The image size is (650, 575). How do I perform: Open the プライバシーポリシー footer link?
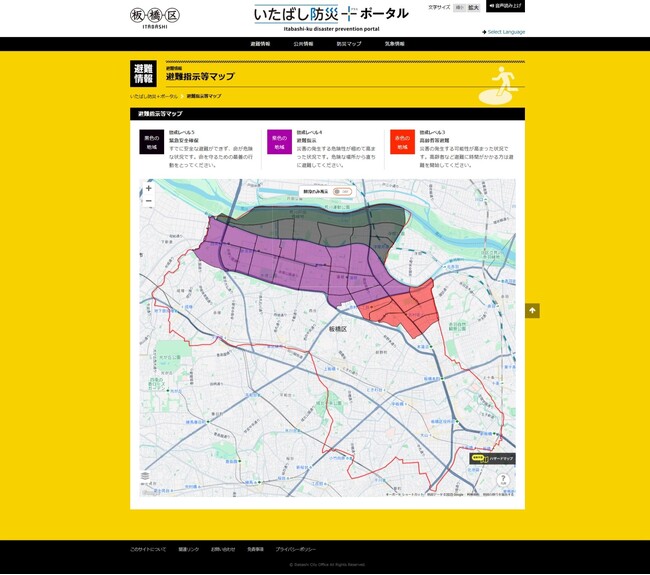(296, 549)
